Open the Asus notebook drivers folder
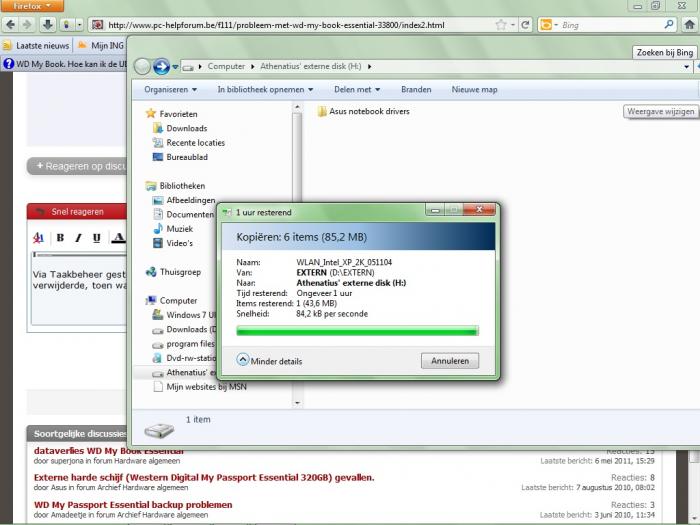Screen dimensions: 700x525 click(363, 111)
